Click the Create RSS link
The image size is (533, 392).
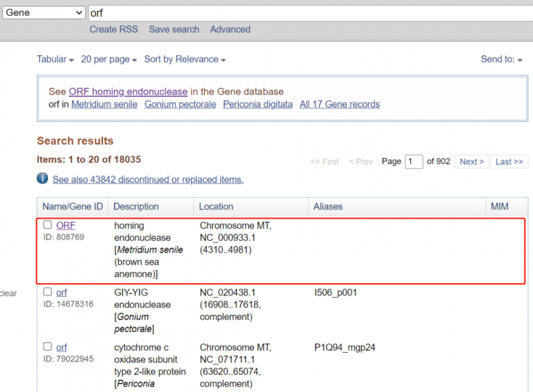(x=115, y=30)
